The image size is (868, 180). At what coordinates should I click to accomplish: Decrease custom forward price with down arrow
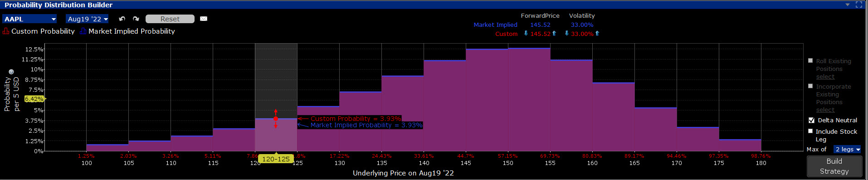[526, 34]
